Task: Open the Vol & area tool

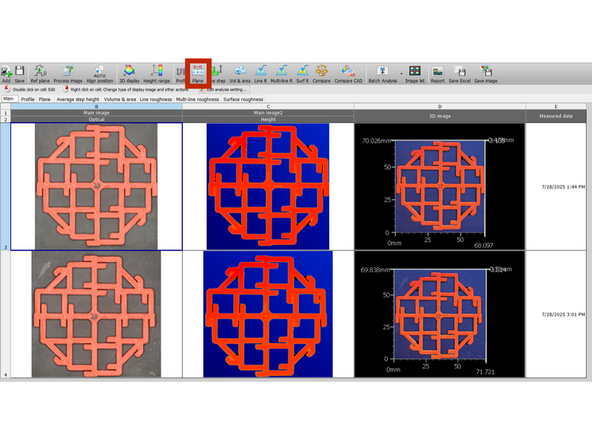Action: tap(240, 74)
